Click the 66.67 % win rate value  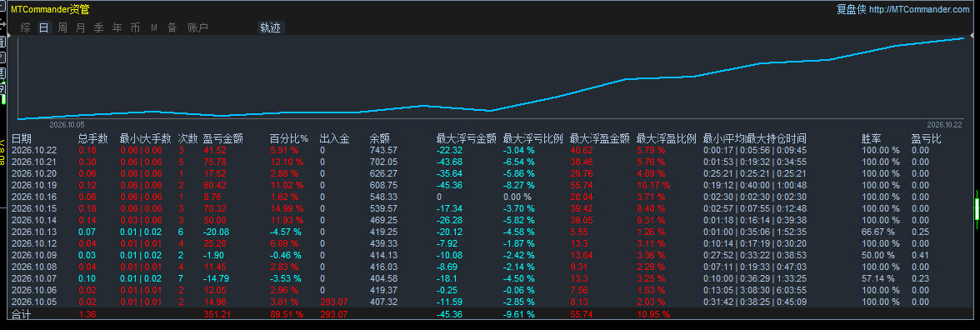(880, 232)
